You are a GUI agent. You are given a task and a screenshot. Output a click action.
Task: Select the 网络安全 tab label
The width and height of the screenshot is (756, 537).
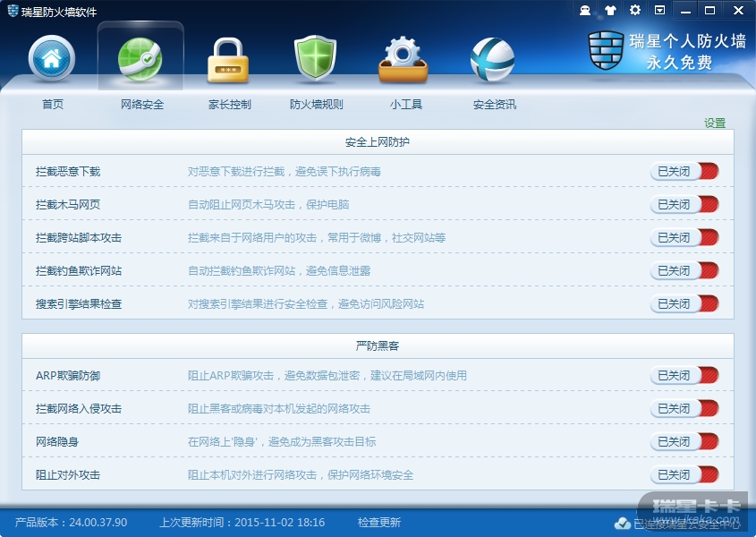(141, 104)
